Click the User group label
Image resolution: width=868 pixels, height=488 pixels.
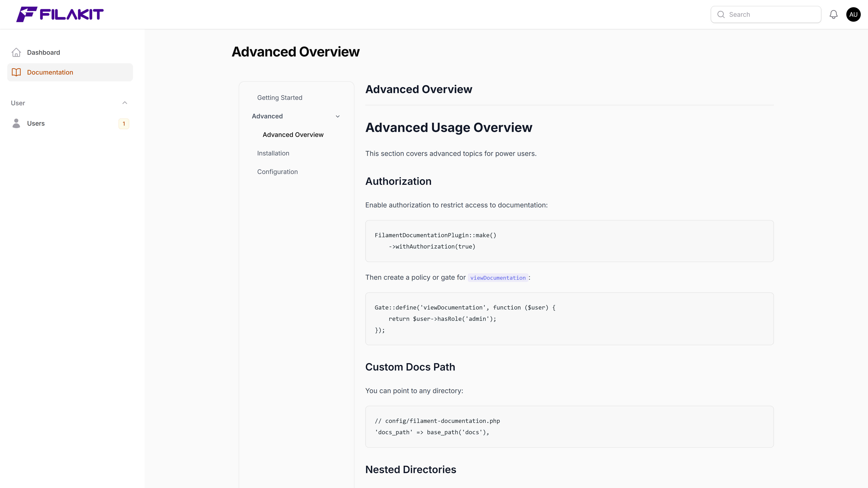[x=18, y=103]
